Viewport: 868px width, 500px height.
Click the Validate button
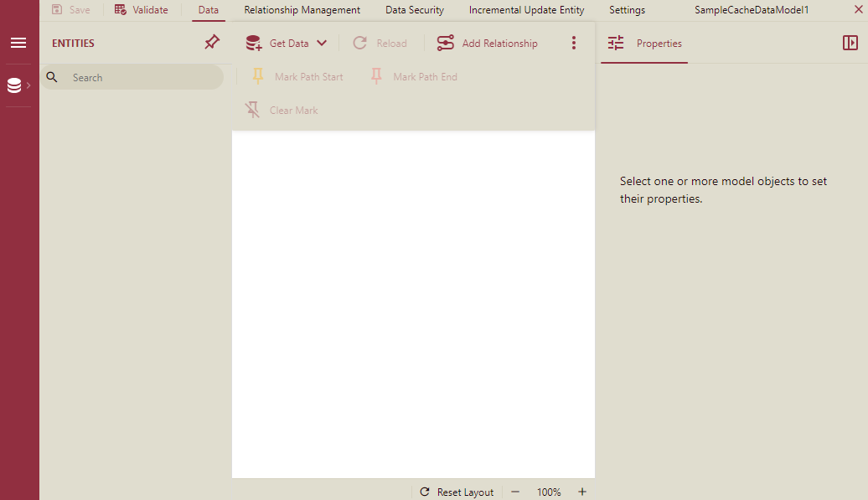[x=141, y=10]
